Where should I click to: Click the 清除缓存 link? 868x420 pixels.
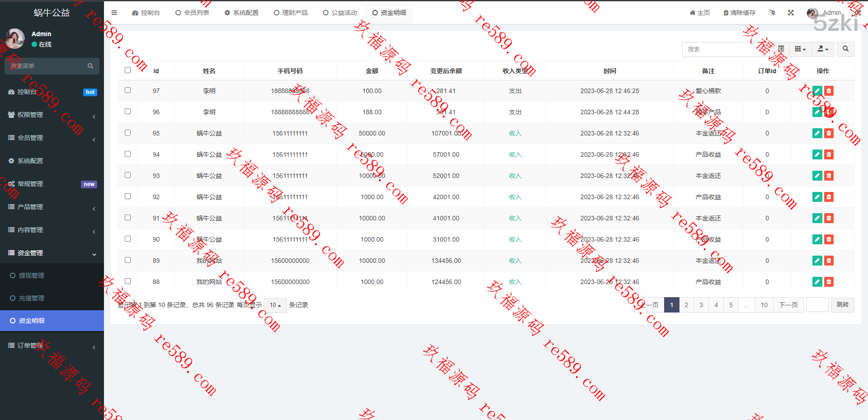739,13
